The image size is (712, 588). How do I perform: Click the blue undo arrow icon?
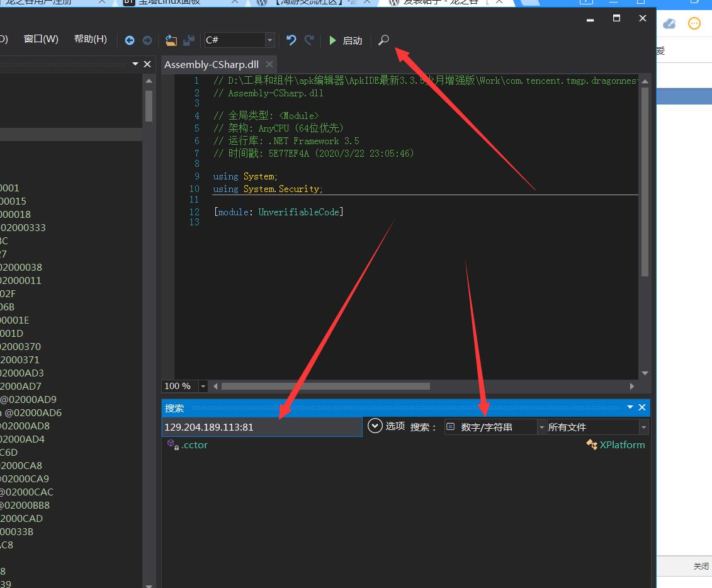(x=291, y=40)
